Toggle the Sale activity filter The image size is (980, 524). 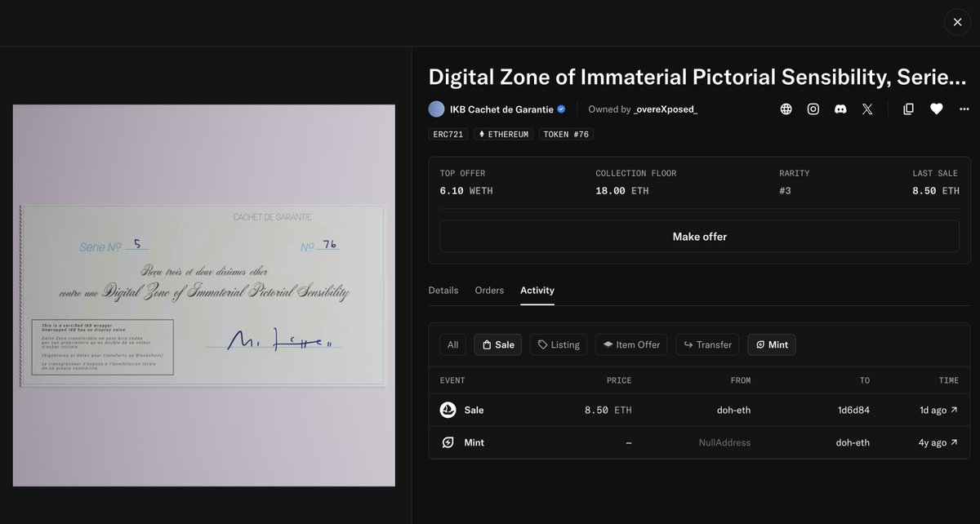(498, 344)
